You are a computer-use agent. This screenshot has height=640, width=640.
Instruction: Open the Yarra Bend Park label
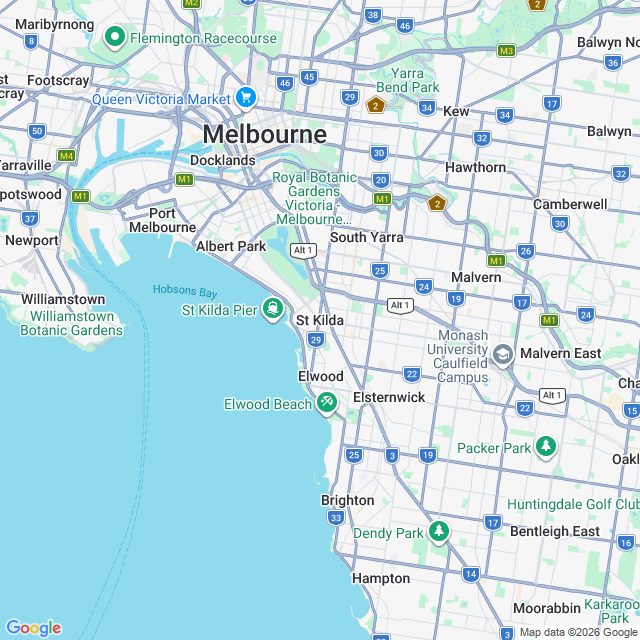407,80
